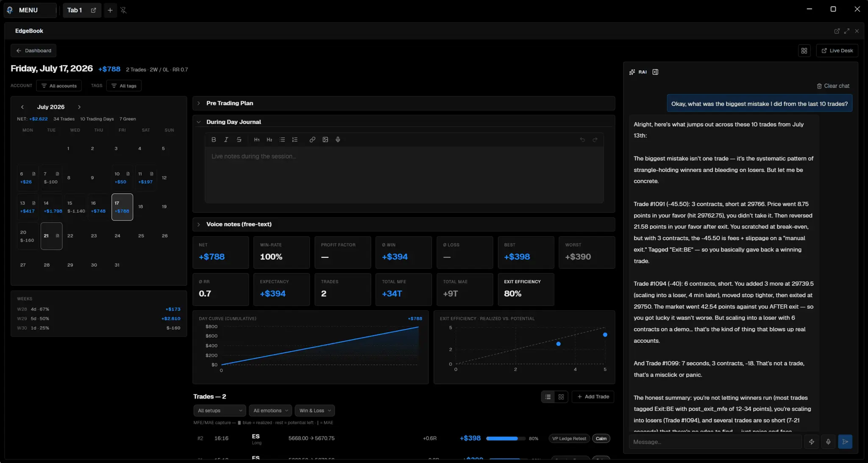The image size is (868, 463).
Task: Collapse the During Day Journal section
Action: pos(403,122)
